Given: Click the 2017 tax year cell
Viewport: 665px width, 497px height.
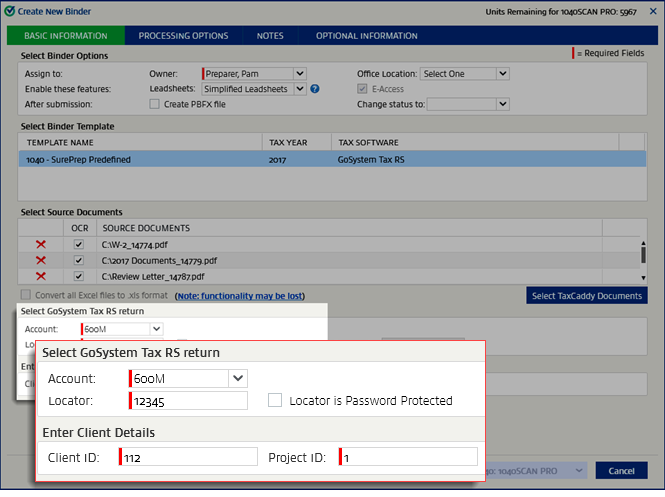Looking at the screenshot, I should point(277,160).
